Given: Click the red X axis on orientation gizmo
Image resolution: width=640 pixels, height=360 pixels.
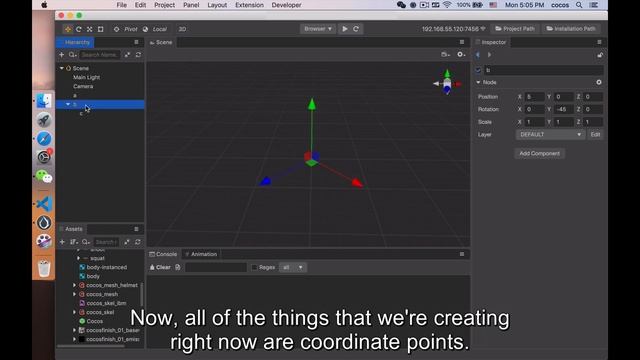Looking at the screenshot, I should tap(458, 84).
